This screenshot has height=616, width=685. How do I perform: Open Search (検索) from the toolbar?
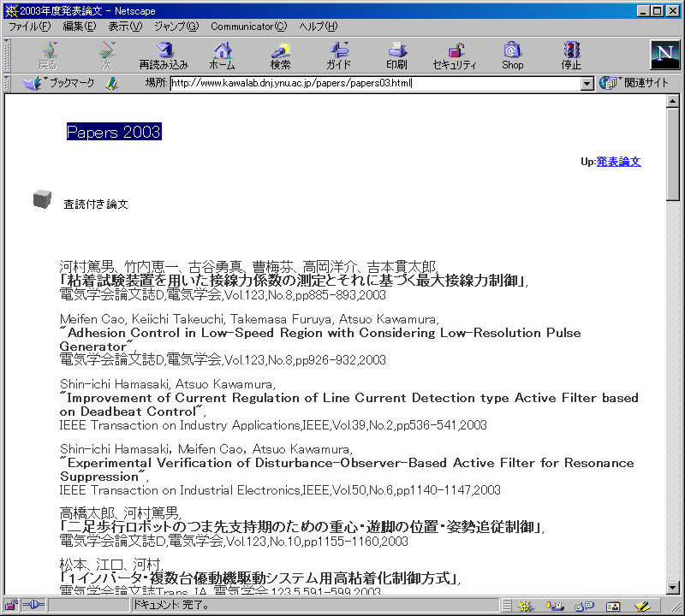[280, 56]
